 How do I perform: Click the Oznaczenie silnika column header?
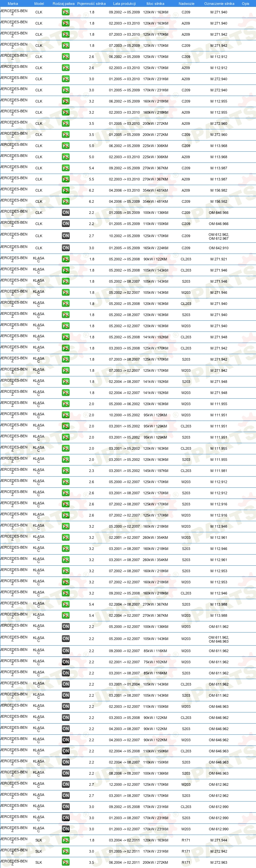(x=219, y=4)
